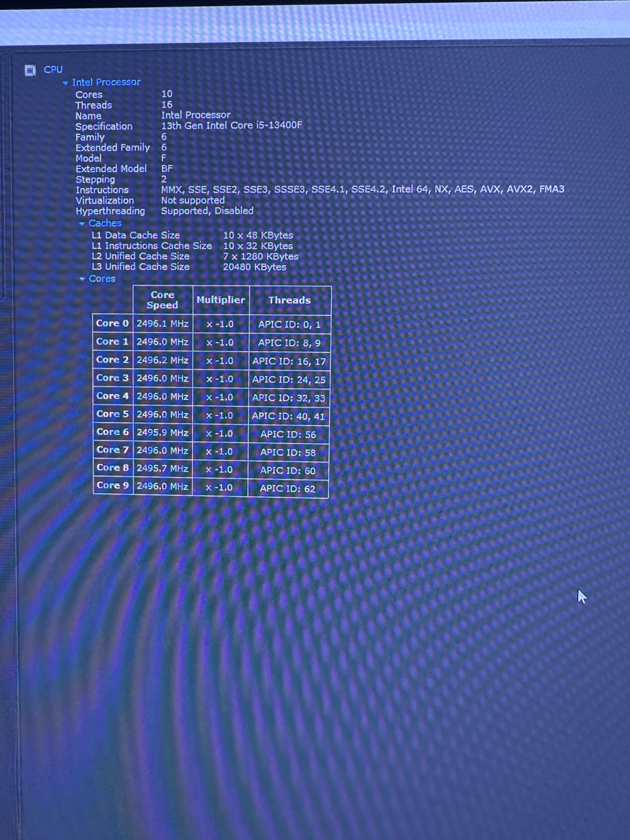This screenshot has height=840, width=630.
Task: Select the CPU section heading
Action: pyautogui.click(x=53, y=70)
